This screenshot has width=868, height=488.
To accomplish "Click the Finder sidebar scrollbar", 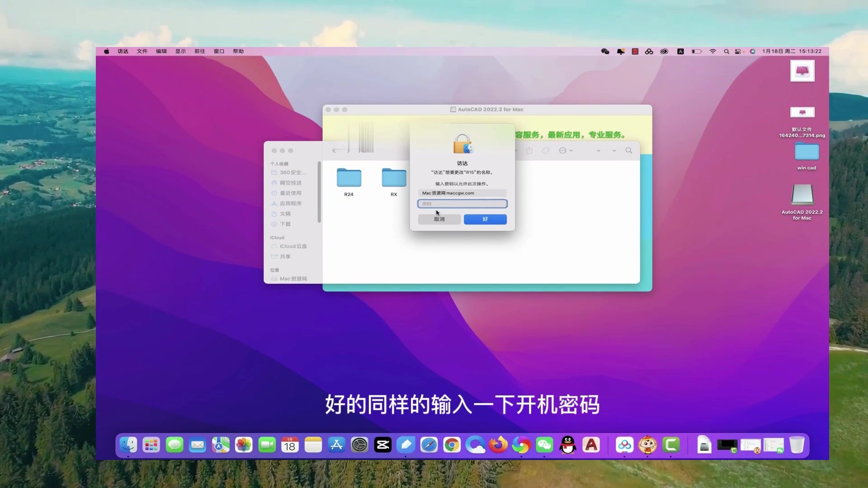I will click(319, 192).
